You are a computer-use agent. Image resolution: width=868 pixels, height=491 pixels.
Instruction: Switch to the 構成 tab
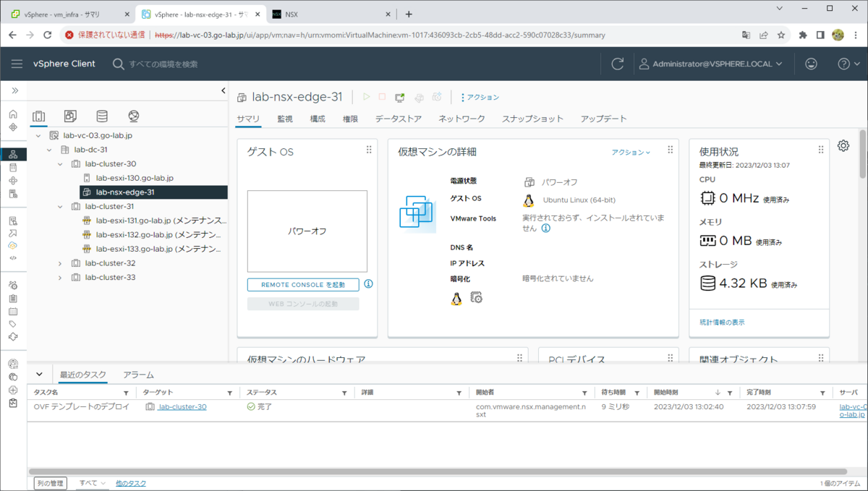click(x=318, y=119)
